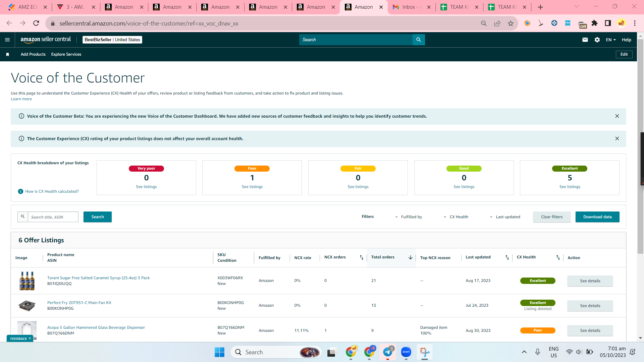The image size is (644, 362).
Task: Click the Perfect Fry fan kit thumbnail
Action: click(x=27, y=305)
